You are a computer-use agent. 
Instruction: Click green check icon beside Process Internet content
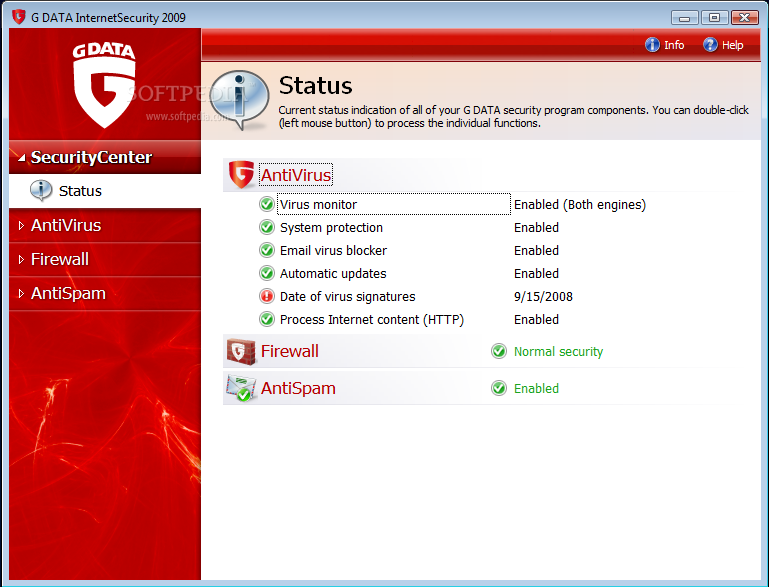point(266,319)
